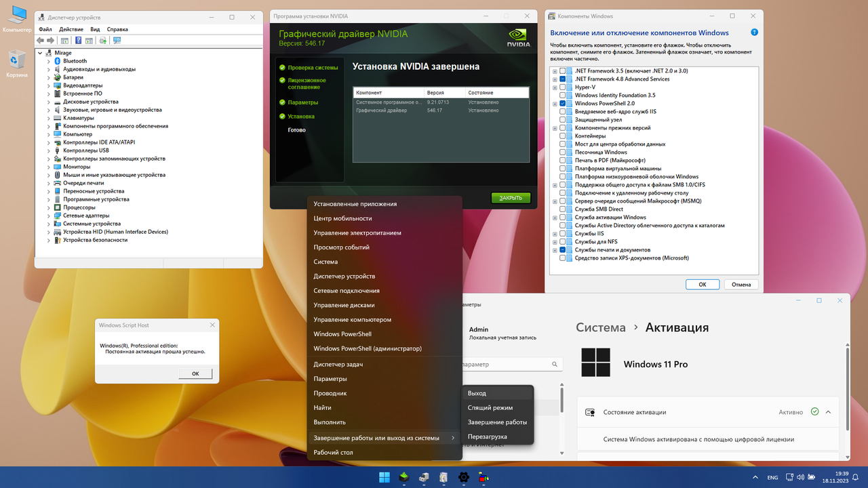Viewport: 868px width, 488px height.
Task: Click Система breadcrumb in Settings window
Action: coord(601,327)
